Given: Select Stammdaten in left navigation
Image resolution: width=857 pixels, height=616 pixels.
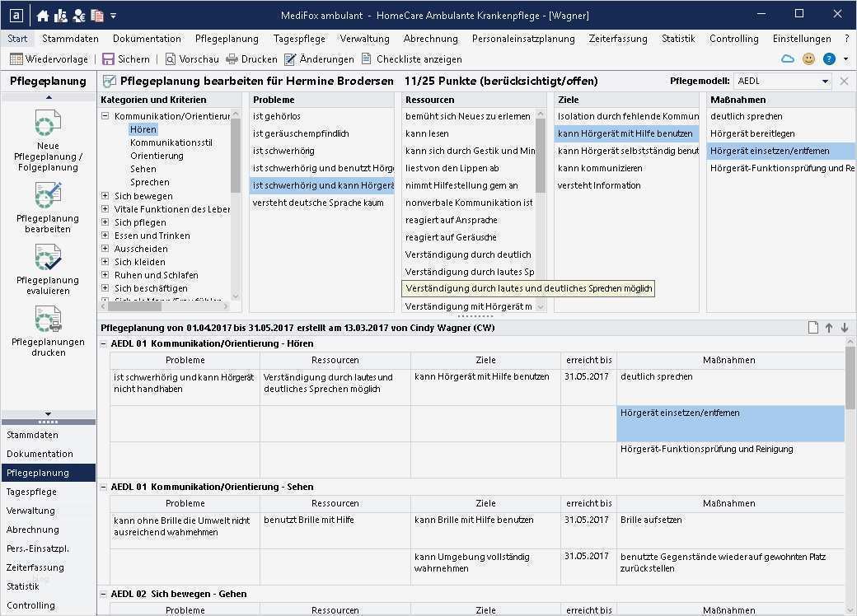Looking at the screenshot, I should [48, 435].
